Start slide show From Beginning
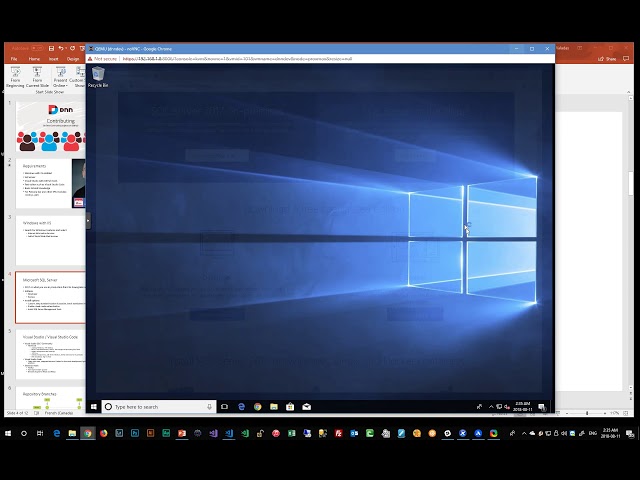Viewport: 640px width, 480px height. tap(15, 78)
